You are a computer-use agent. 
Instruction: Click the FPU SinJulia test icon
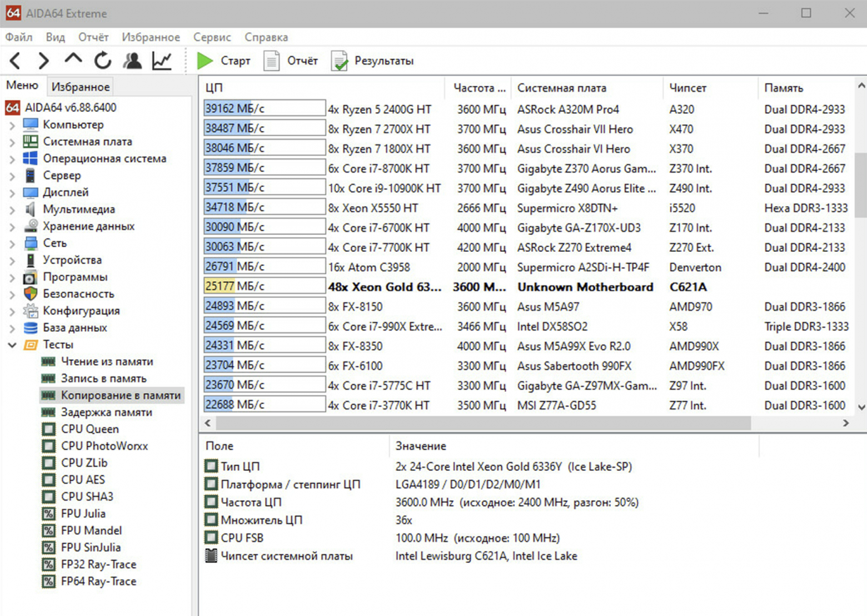click(x=49, y=548)
